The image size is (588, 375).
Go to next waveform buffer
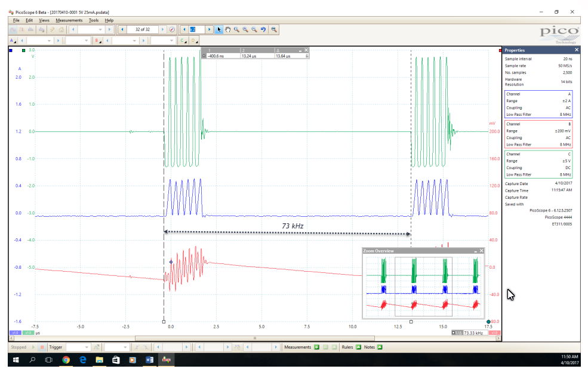[x=162, y=29]
